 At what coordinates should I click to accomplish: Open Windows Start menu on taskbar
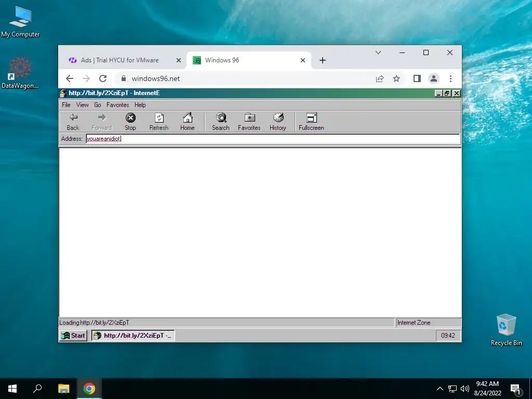(x=12, y=389)
